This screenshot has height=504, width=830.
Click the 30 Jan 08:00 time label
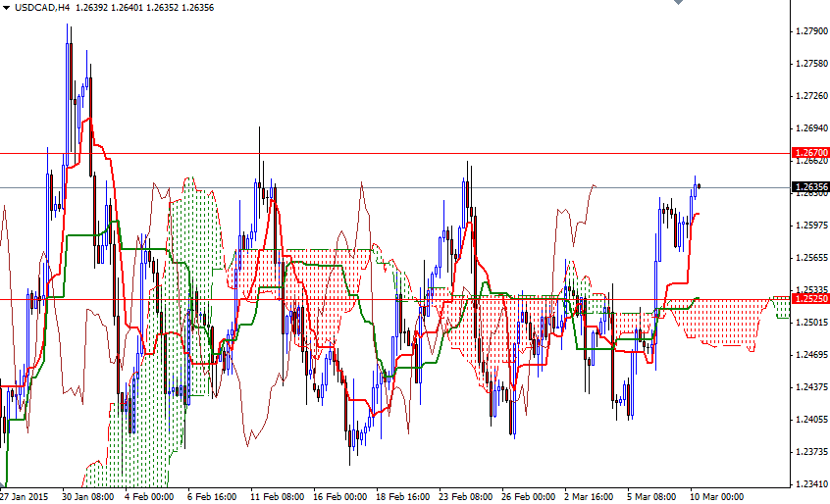click(87, 497)
